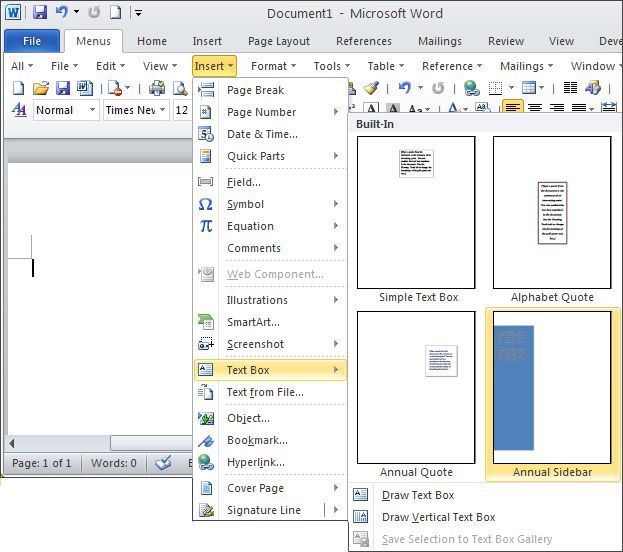Click the omega Symbol icon

[x=205, y=204]
